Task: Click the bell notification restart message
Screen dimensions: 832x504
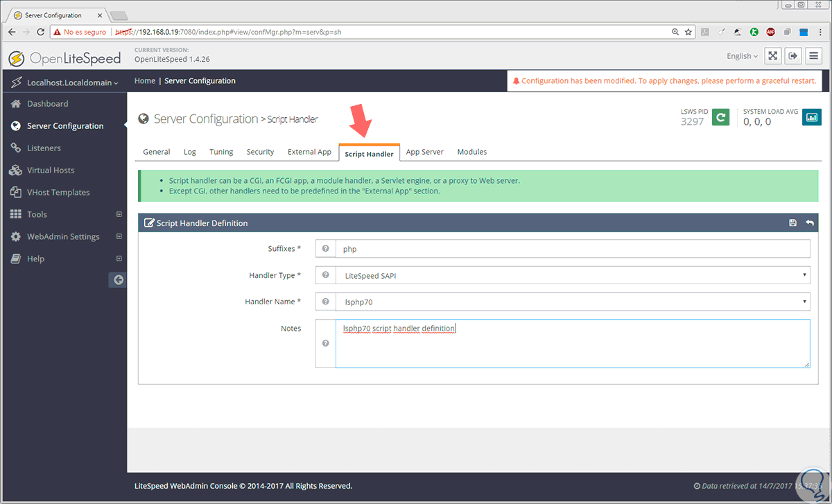Action: point(664,80)
